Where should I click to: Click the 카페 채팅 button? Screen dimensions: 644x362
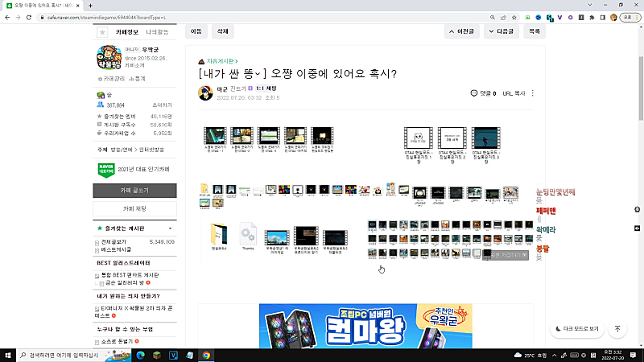[x=134, y=209]
